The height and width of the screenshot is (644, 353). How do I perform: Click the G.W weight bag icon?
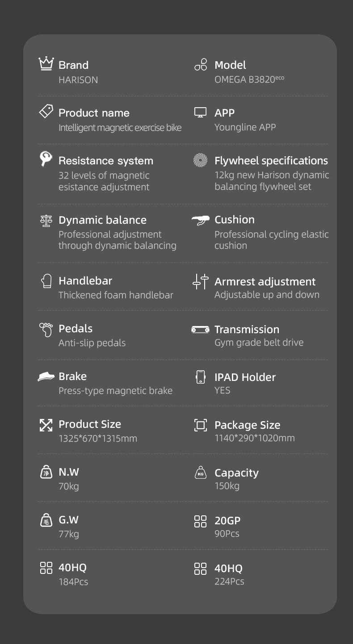pos(46,520)
